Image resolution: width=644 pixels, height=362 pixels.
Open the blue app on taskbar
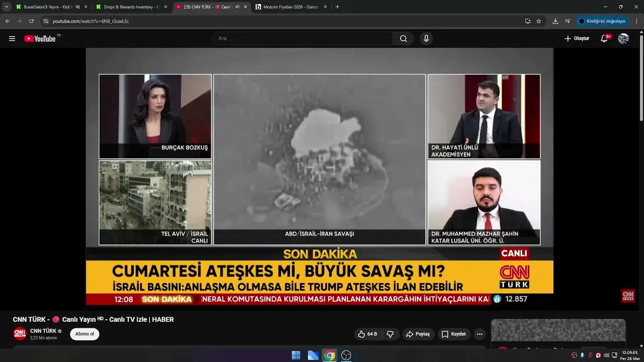point(313,355)
